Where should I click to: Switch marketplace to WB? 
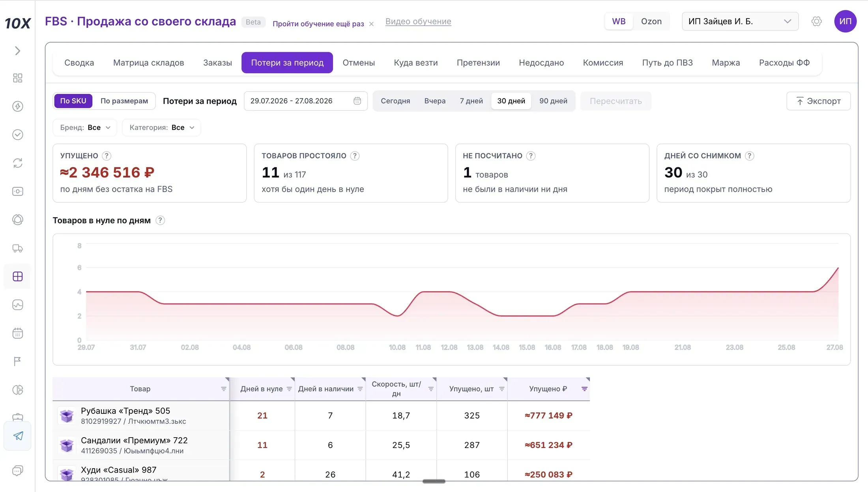click(x=619, y=21)
